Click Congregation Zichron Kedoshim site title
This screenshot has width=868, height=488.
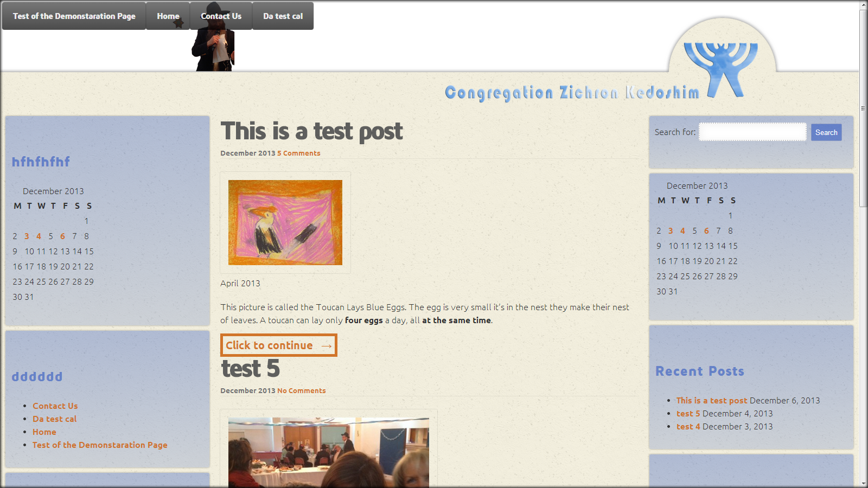click(572, 93)
